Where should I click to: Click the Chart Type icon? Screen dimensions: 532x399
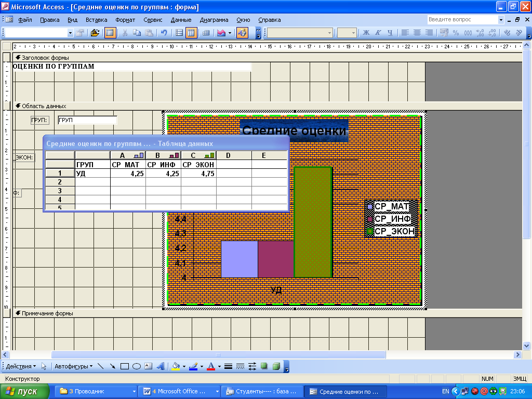click(x=221, y=33)
